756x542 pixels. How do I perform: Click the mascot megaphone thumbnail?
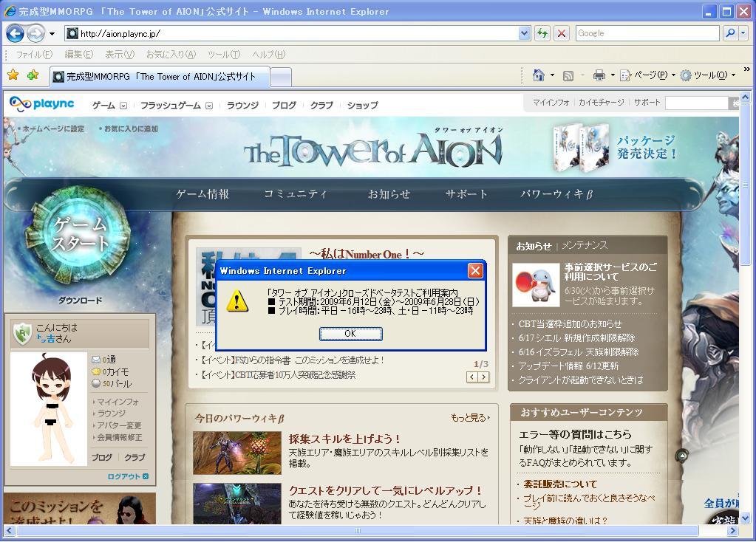tap(535, 285)
